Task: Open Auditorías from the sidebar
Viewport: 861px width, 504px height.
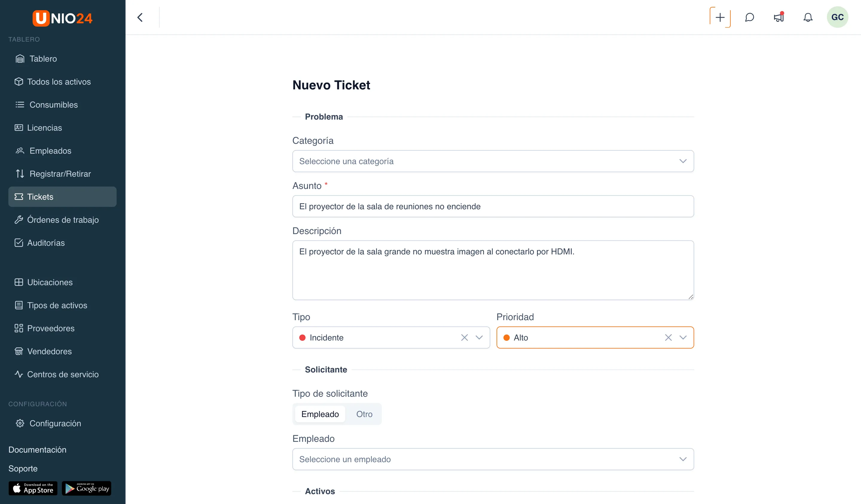Action: tap(62, 243)
